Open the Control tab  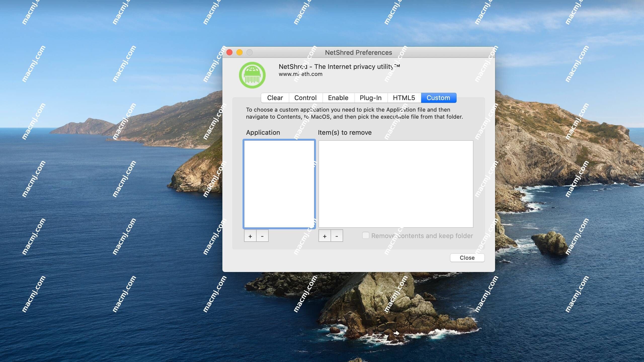305,98
